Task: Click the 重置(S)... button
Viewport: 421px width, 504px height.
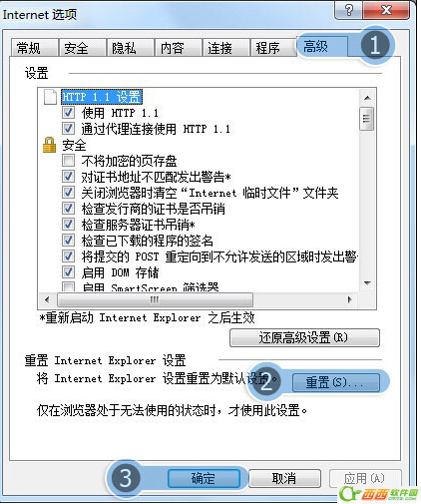Action: tap(335, 382)
